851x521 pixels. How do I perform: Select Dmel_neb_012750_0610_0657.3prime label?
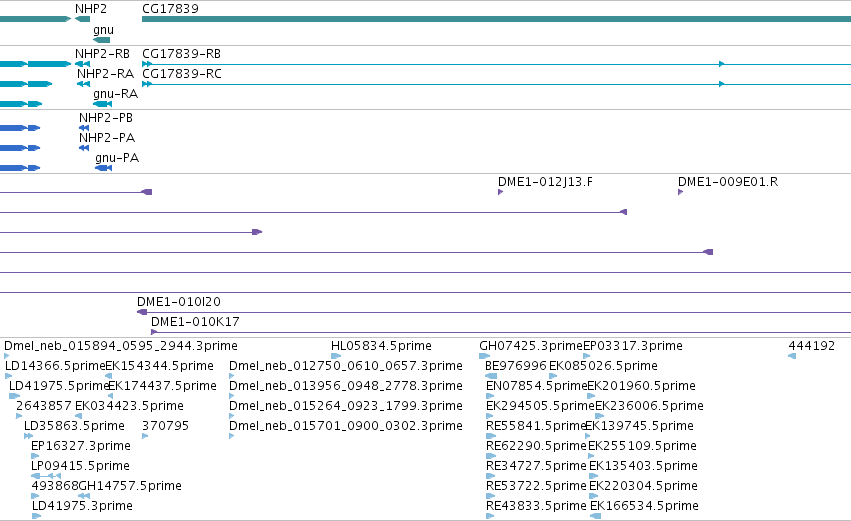coord(346,366)
